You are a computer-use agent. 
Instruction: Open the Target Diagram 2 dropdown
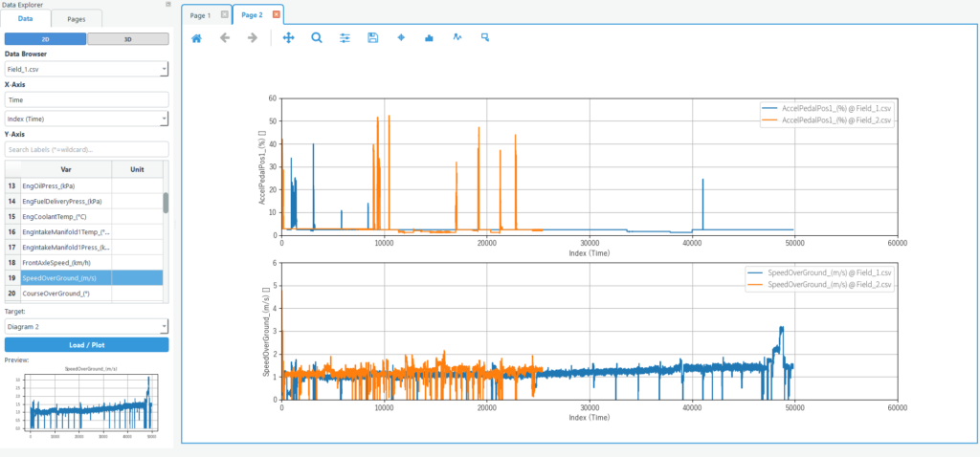tap(86, 326)
